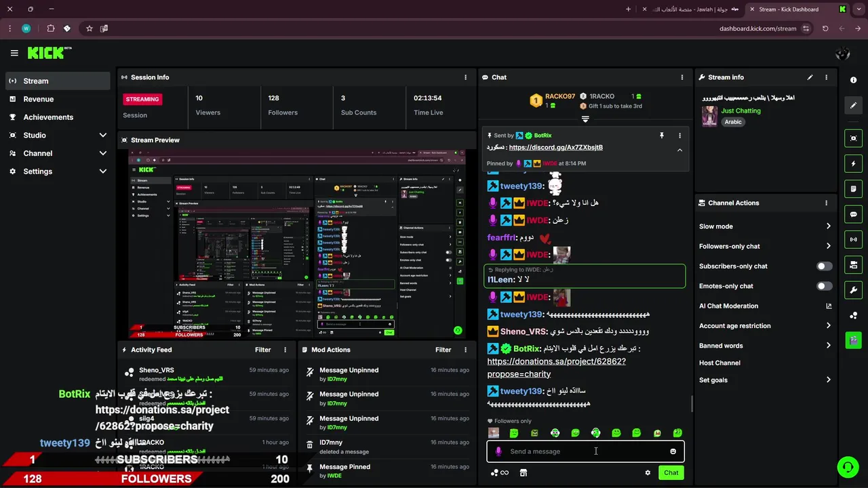Open the hamburger menu beside the Kick logo
868x488 pixels.
pos(14,53)
